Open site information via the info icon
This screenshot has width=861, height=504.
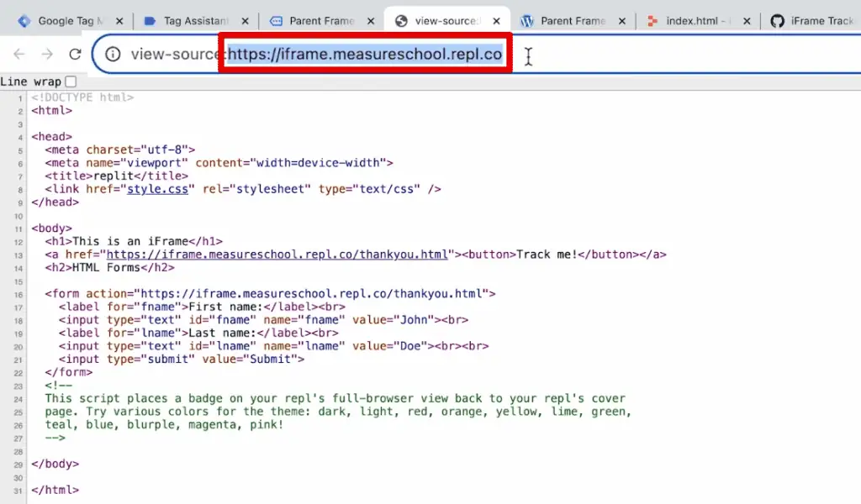(x=112, y=53)
